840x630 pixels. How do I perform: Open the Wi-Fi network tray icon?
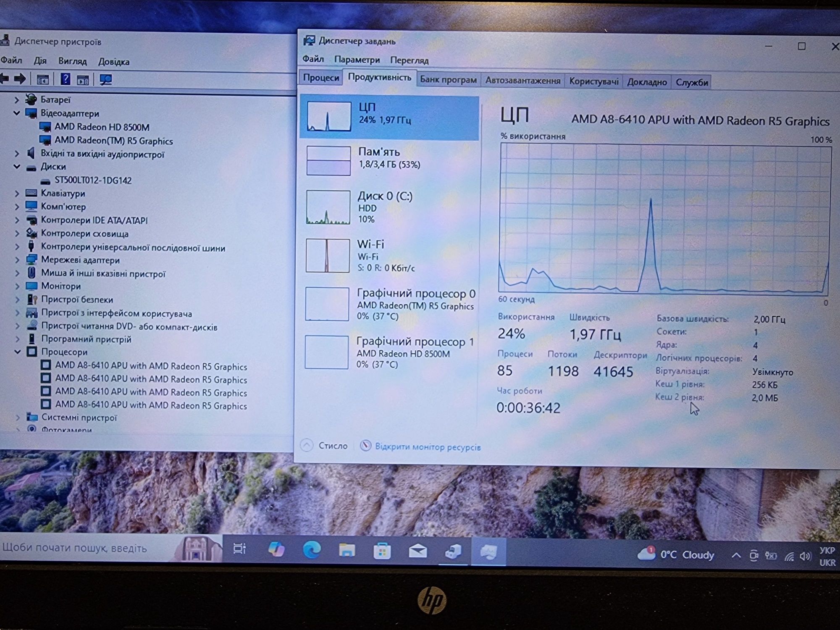point(789,556)
